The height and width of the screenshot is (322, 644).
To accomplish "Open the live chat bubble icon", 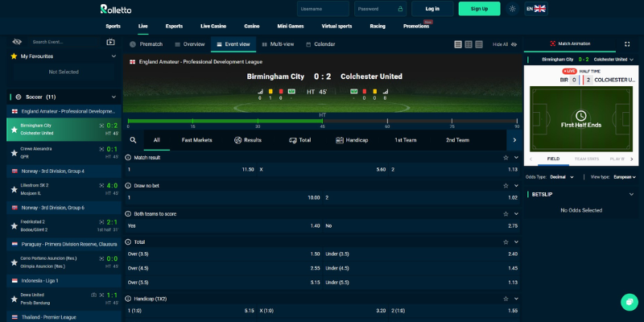I will pyautogui.click(x=630, y=303).
